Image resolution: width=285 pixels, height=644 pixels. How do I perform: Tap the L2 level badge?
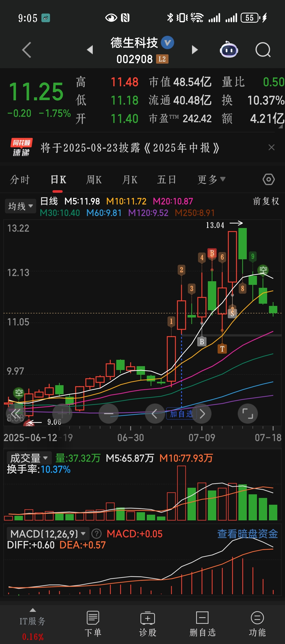click(x=162, y=59)
